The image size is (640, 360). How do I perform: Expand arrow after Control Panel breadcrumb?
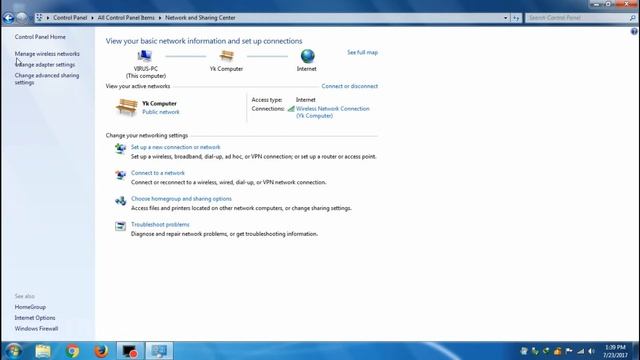pyautogui.click(x=92, y=18)
